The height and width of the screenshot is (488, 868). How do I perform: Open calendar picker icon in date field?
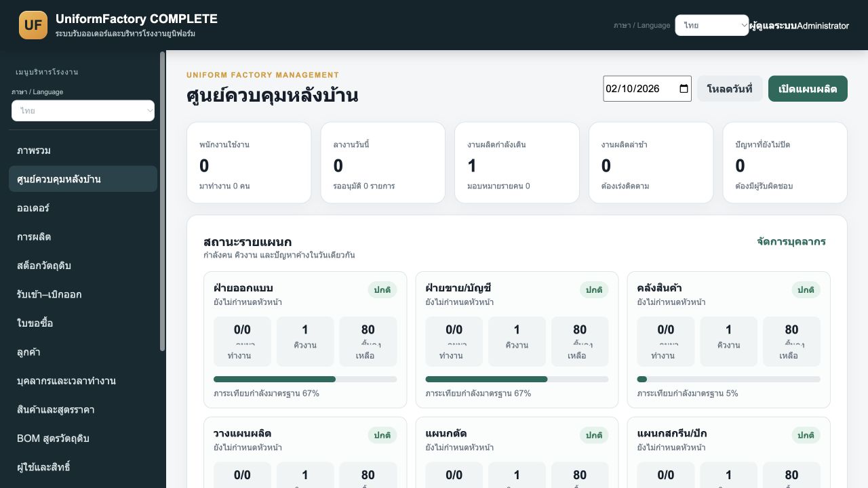point(684,89)
